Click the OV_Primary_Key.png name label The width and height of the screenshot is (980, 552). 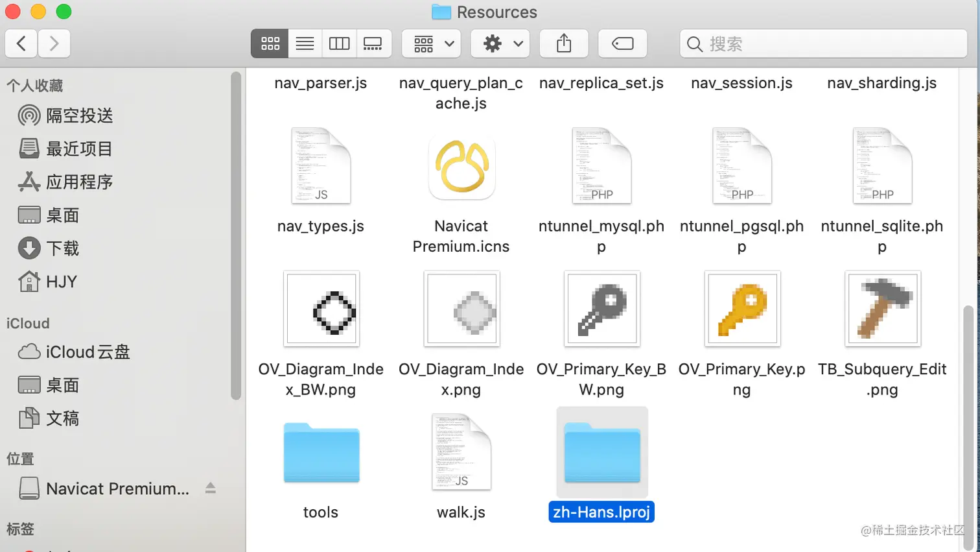pos(742,379)
